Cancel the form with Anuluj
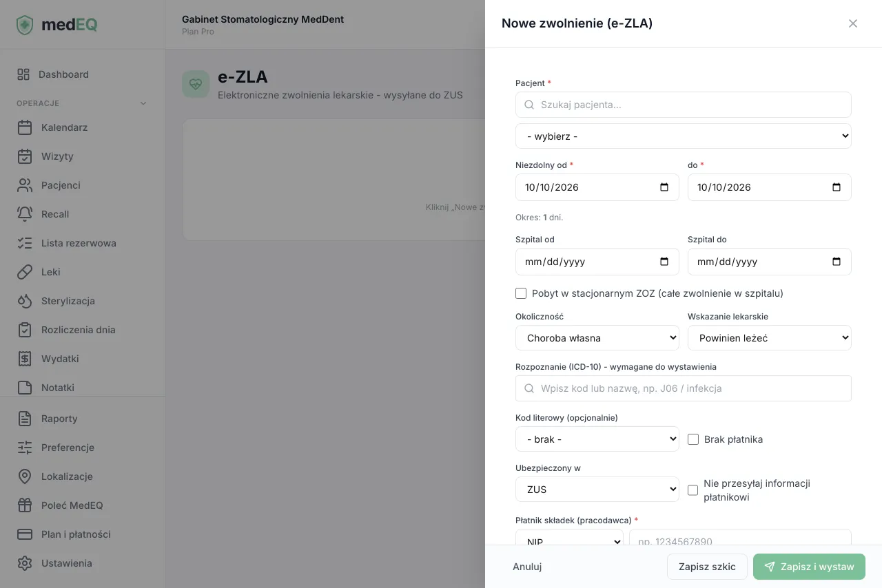The height and width of the screenshot is (588, 882). pos(527,567)
